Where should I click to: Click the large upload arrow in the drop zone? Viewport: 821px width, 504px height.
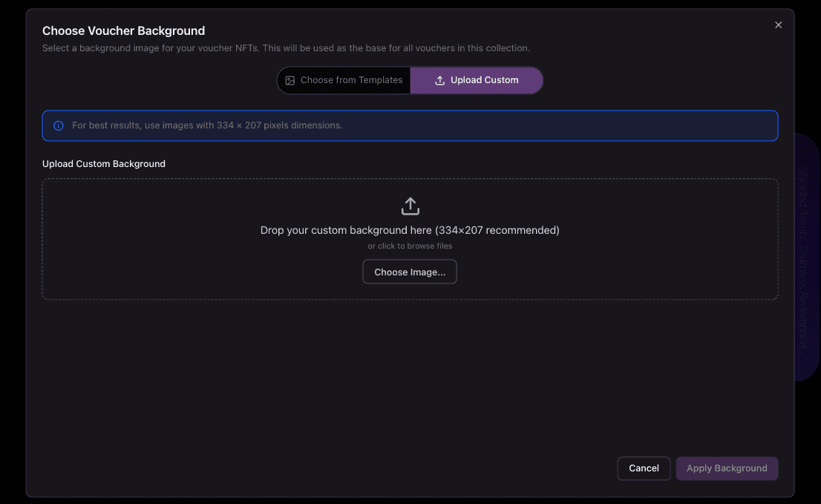[410, 206]
